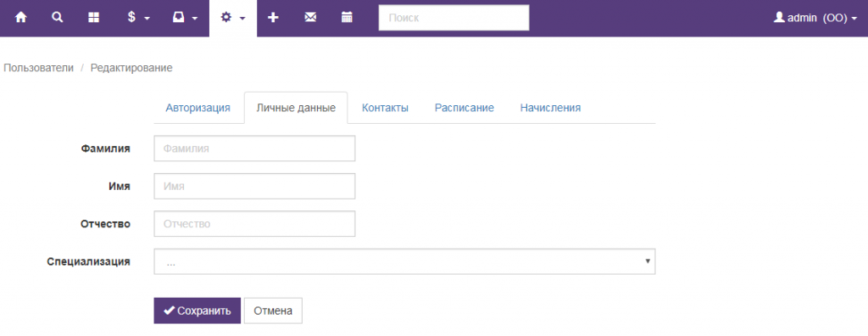Open the admin (ОО) user menu
This screenshot has height=336, width=868.
click(x=815, y=18)
